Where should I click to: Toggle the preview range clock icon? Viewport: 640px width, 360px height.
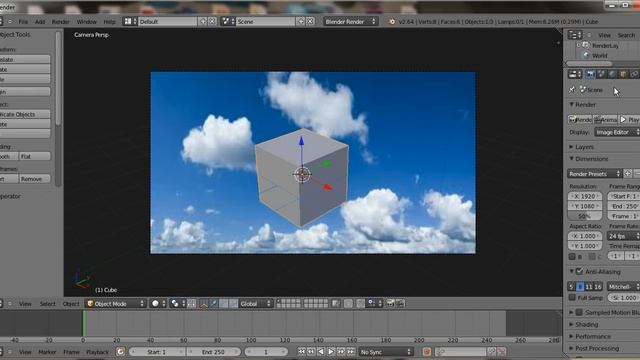tap(120, 352)
